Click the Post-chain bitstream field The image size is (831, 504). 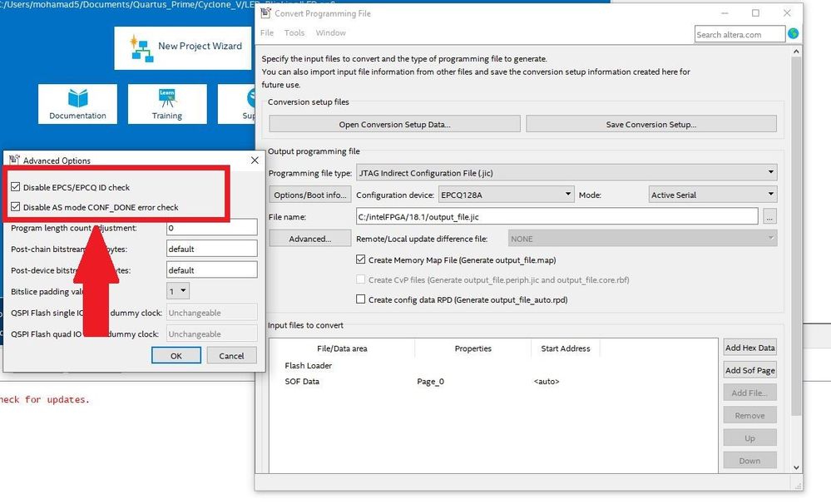tap(212, 249)
